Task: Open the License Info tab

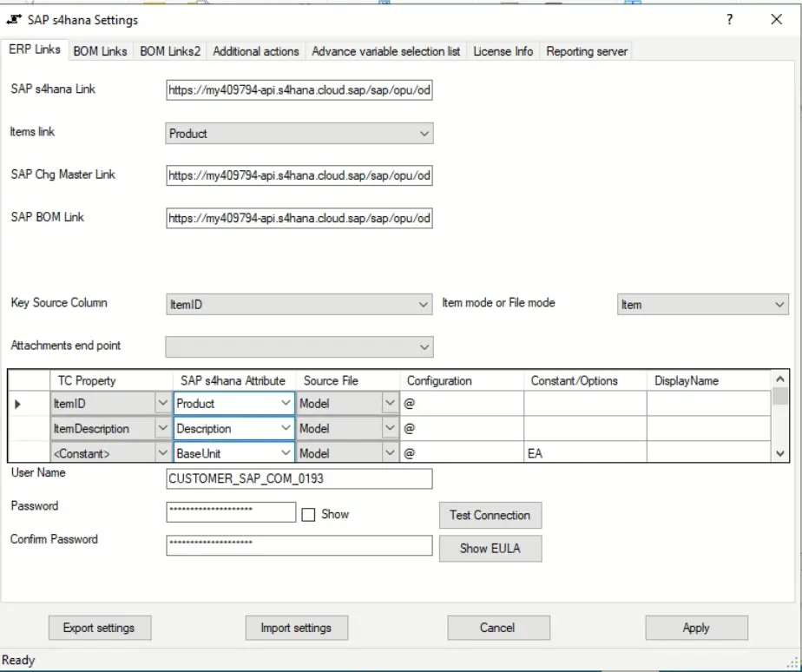Action: coord(503,51)
